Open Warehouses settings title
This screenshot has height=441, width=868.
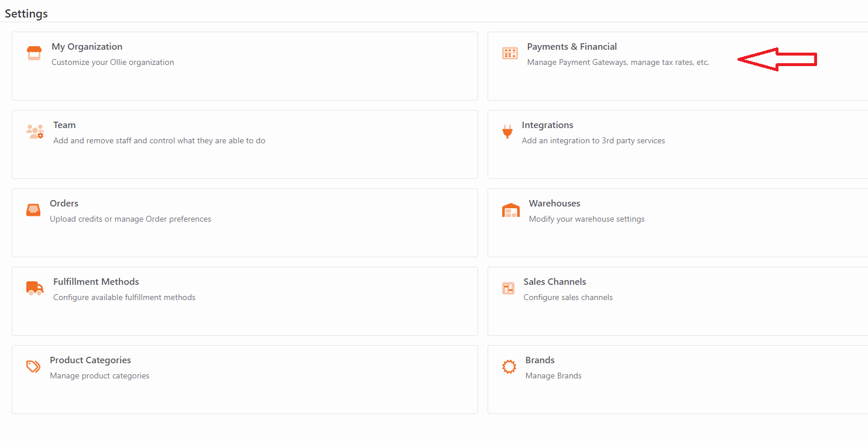point(554,204)
